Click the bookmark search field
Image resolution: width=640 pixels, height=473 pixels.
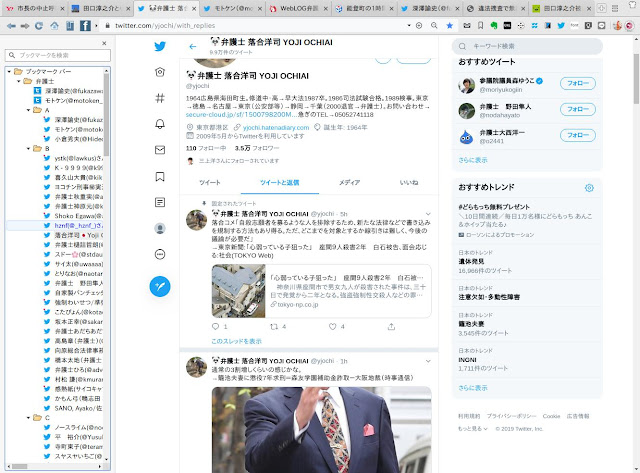tap(58, 55)
